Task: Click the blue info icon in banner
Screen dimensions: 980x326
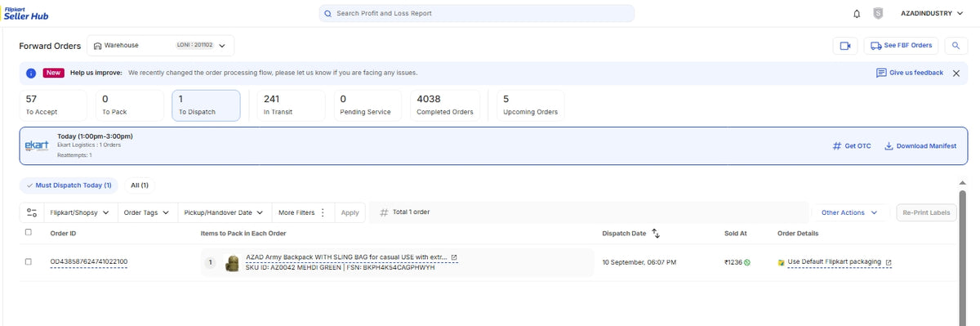Action: pyautogui.click(x=31, y=73)
